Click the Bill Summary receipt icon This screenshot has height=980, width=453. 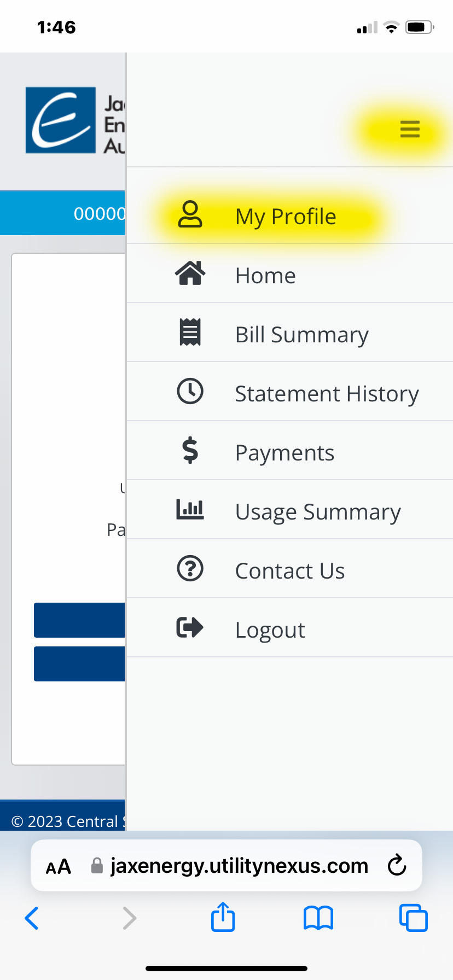(190, 332)
